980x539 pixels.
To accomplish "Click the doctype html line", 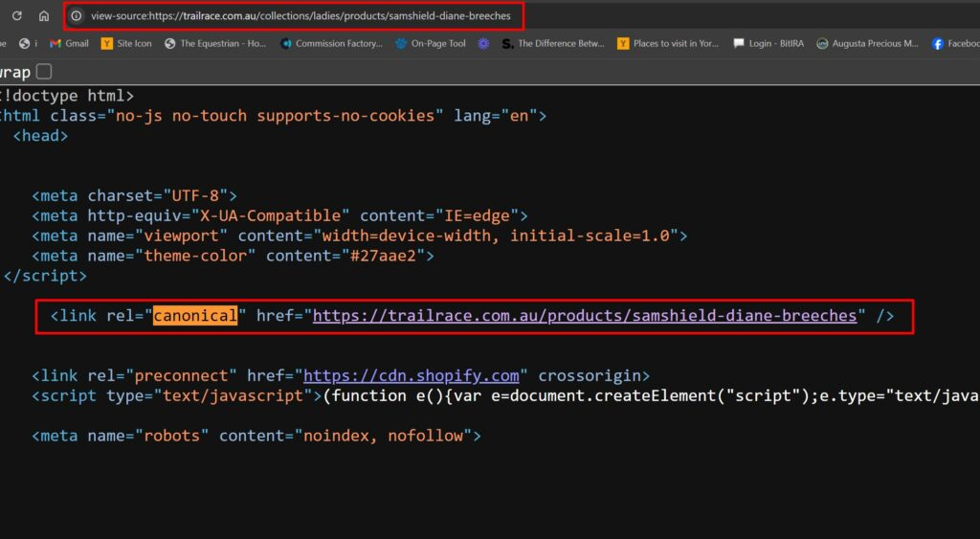I will click(66, 96).
